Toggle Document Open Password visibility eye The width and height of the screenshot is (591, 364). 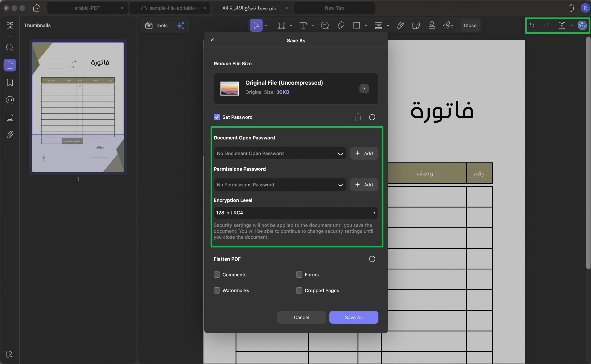coord(340,153)
